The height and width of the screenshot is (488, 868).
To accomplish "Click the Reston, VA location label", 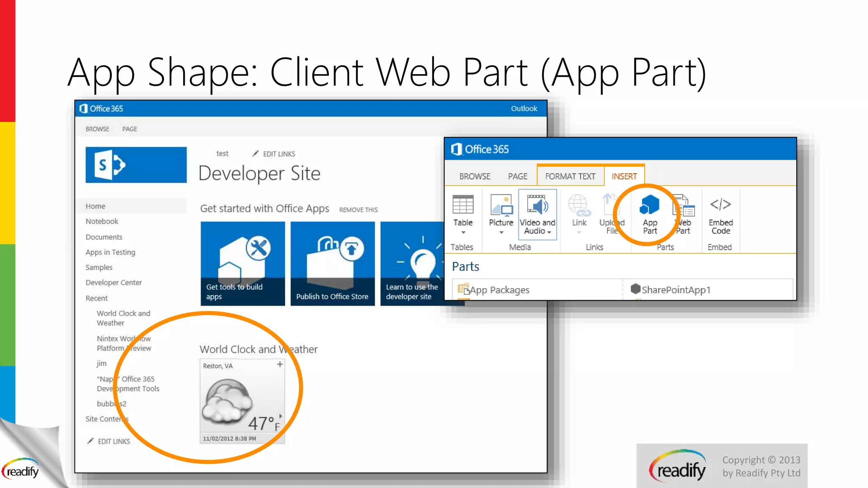I will pyautogui.click(x=218, y=366).
